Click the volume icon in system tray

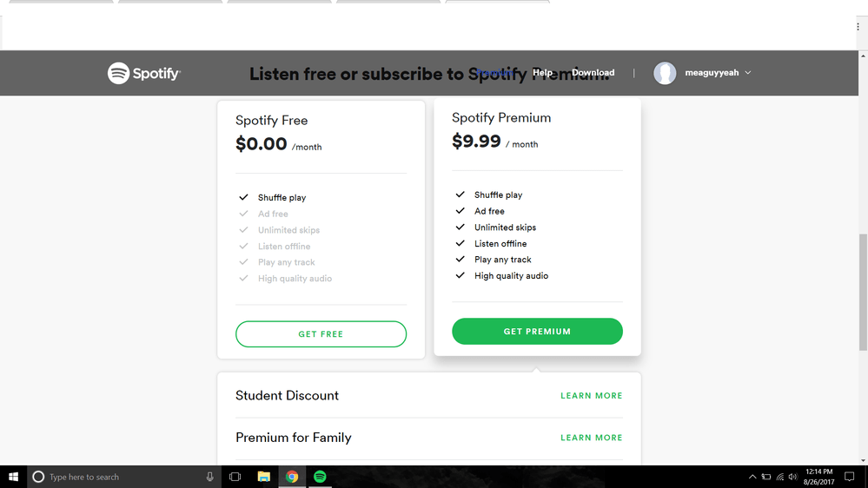[x=792, y=477]
